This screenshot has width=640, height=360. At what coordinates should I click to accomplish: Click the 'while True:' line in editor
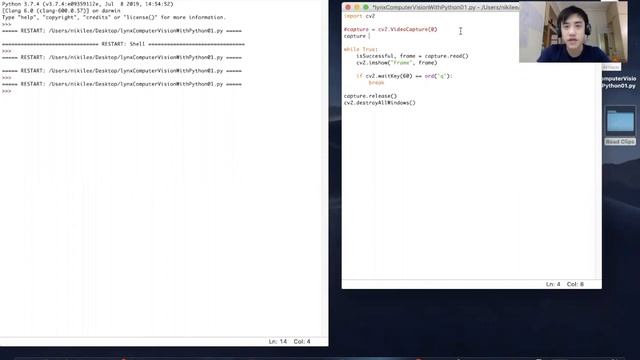click(360, 49)
